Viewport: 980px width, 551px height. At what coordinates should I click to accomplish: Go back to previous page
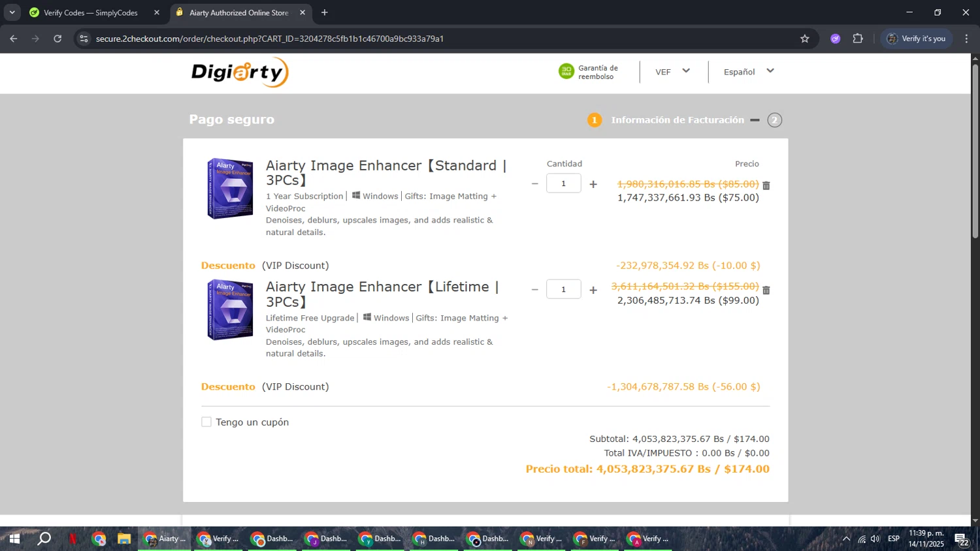coord(14,39)
